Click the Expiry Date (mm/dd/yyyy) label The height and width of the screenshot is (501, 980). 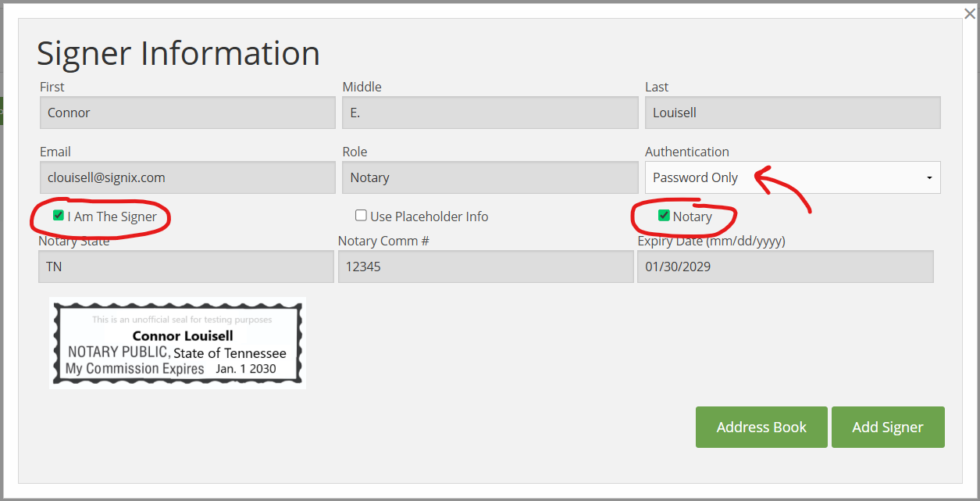(x=711, y=241)
